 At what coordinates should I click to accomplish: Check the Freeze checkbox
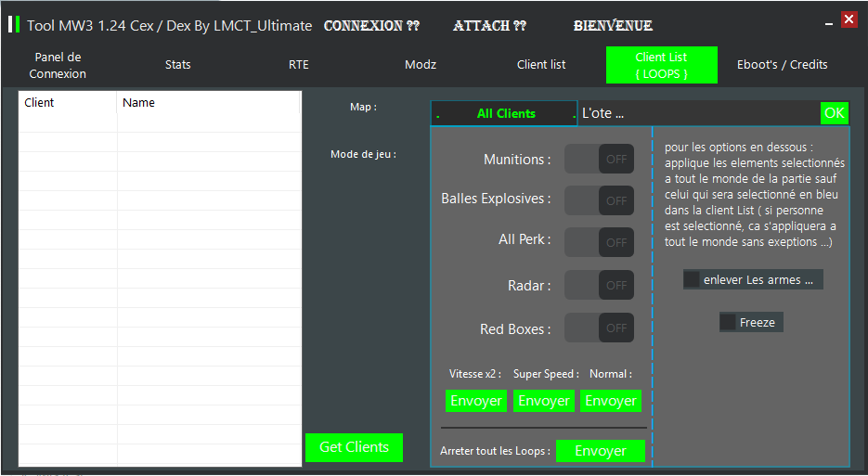tap(728, 322)
